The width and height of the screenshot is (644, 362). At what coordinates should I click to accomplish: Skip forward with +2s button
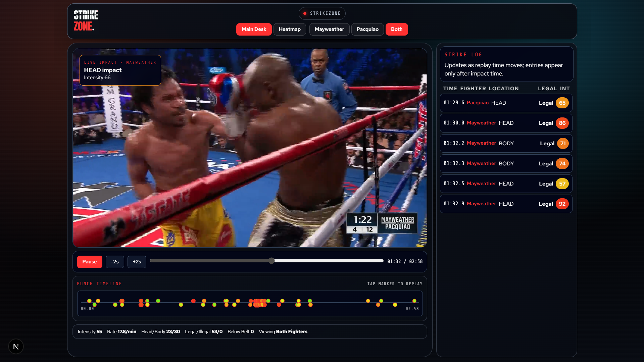pos(137,262)
